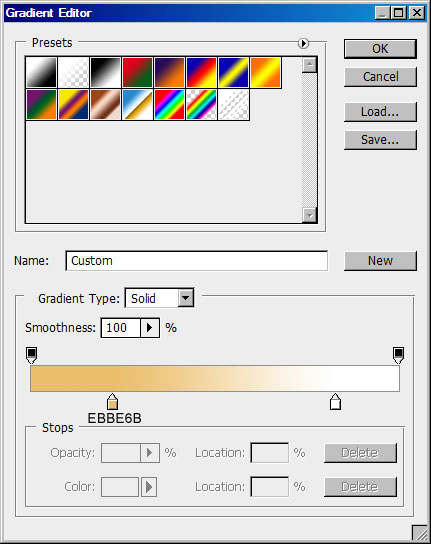Minimize the Gradient Editor window
431x544 pixels.
[382, 13]
